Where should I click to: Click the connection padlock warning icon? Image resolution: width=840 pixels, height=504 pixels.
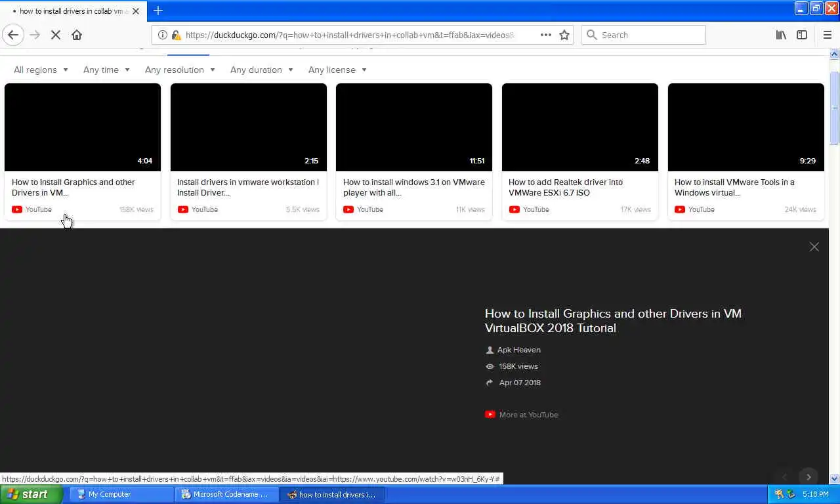[x=176, y=35]
